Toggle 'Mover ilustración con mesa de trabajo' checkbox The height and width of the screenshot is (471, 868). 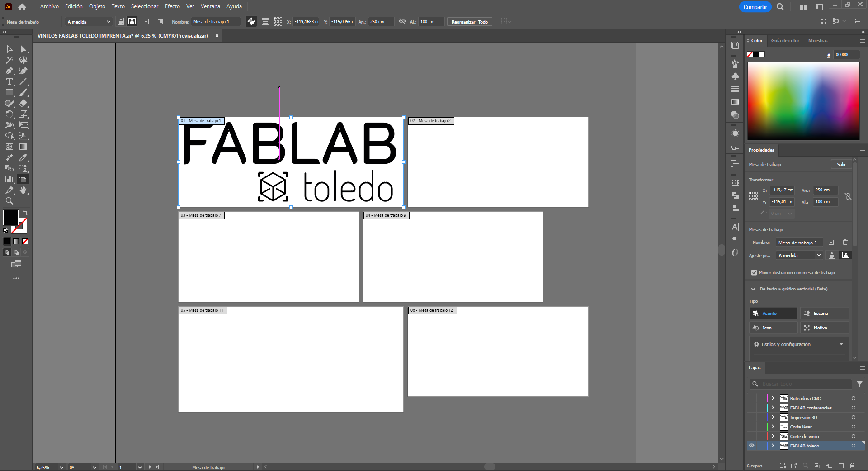pos(754,273)
